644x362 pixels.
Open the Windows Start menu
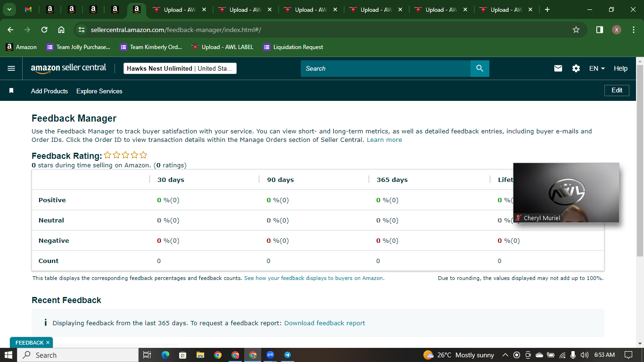pyautogui.click(x=8, y=355)
